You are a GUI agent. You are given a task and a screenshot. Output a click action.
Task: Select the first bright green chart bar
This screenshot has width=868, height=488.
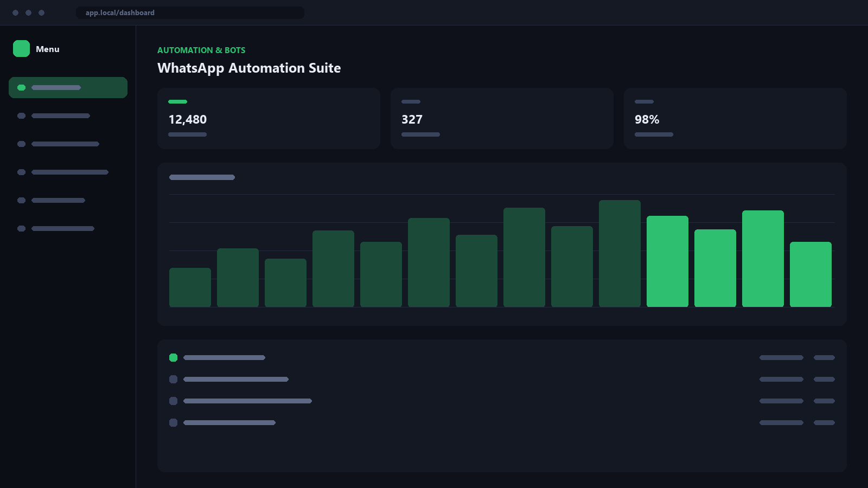point(667,261)
